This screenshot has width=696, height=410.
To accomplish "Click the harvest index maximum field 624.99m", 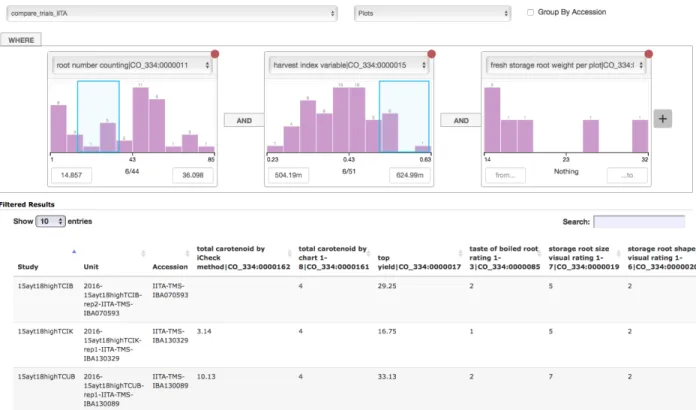I will click(x=409, y=175).
